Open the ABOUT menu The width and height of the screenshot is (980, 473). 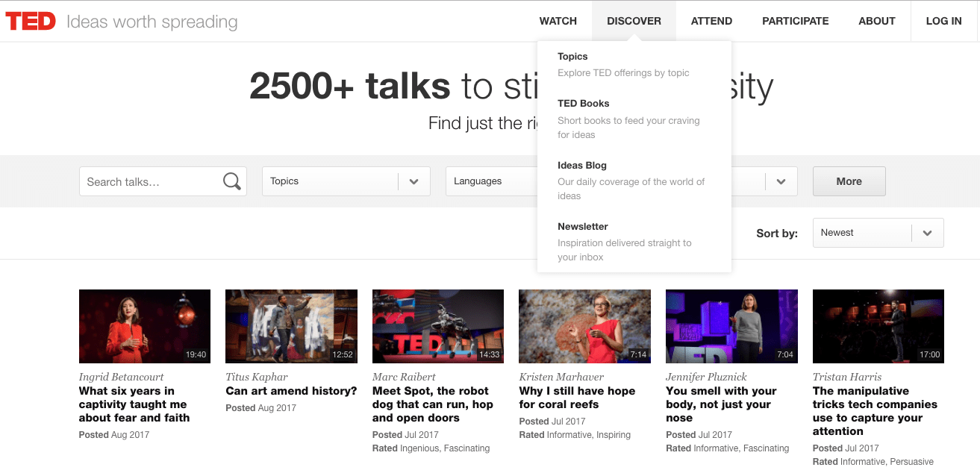pyautogui.click(x=877, y=21)
